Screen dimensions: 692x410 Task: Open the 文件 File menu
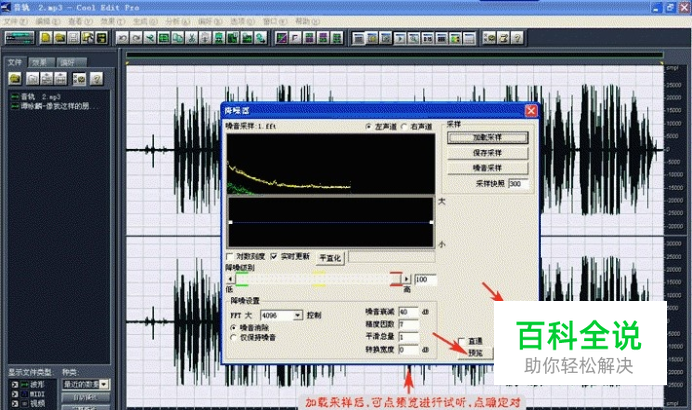pyautogui.click(x=15, y=21)
